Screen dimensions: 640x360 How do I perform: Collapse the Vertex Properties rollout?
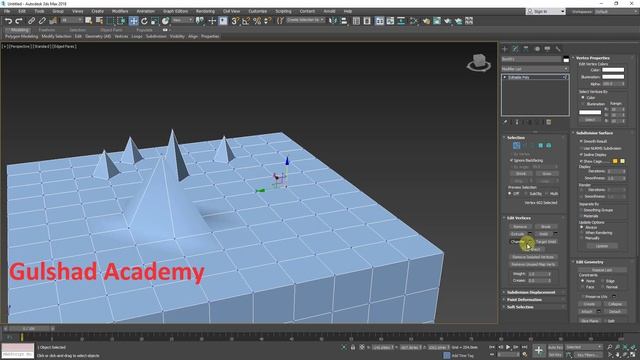[603, 58]
